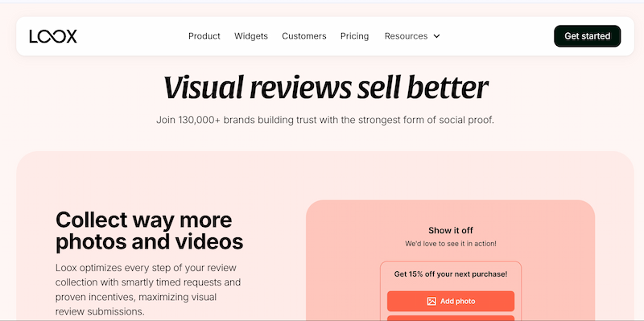Image resolution: width=644 pixels, height=321 pixels.
Task: View the Pricing page
Action: (354, 36)
